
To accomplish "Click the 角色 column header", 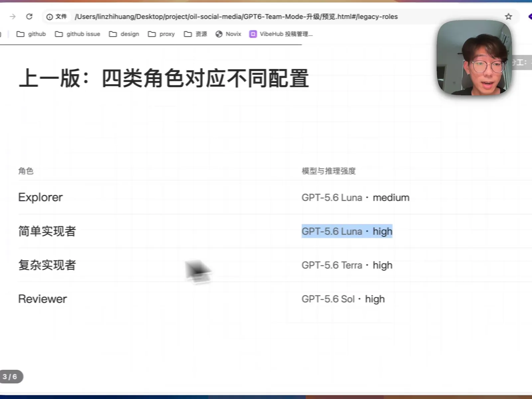I will (x=26, y=171).
